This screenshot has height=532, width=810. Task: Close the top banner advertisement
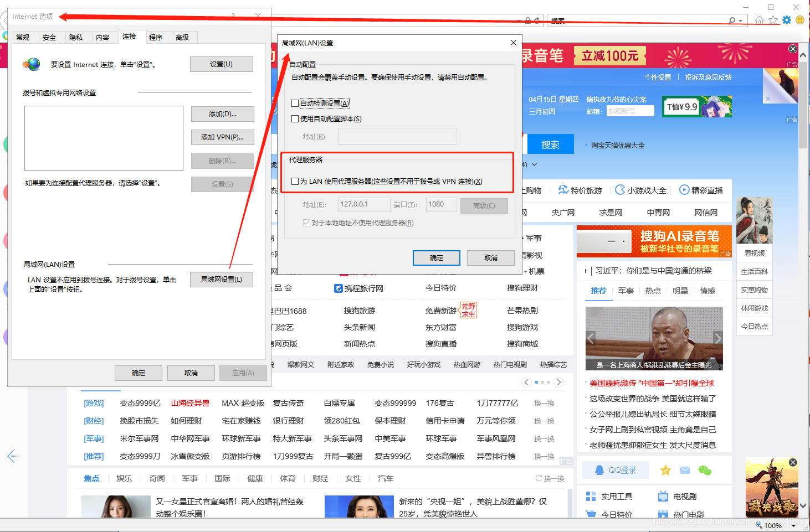[x=793, y=49]
